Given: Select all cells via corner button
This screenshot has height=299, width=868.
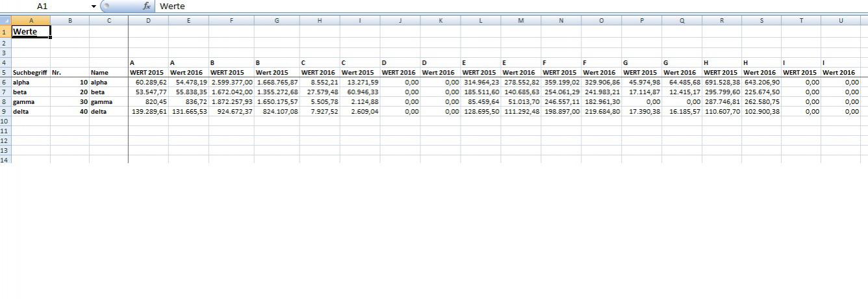Looking at the screenshot, I should click(x=5, y=21).
